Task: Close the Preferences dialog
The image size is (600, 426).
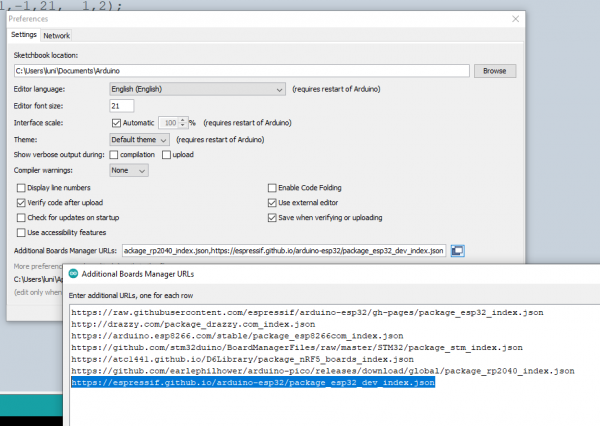Action: pos(514,17)
